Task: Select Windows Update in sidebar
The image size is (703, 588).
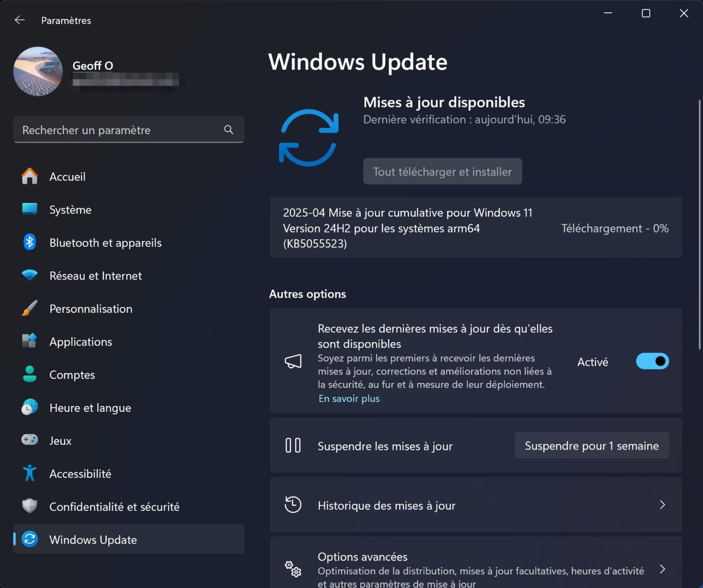Action: point(129,539)
